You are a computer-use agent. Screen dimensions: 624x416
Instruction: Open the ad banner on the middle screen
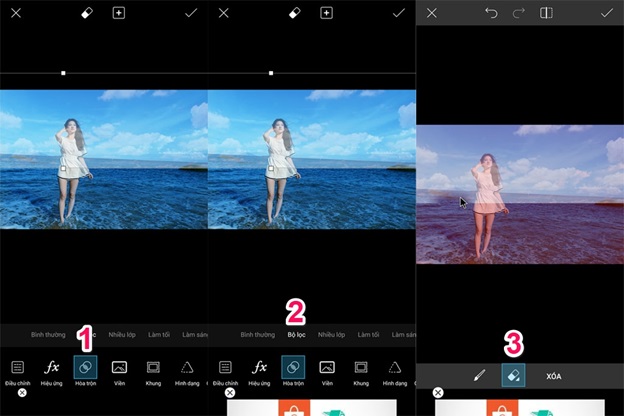(x=312, y=408)
